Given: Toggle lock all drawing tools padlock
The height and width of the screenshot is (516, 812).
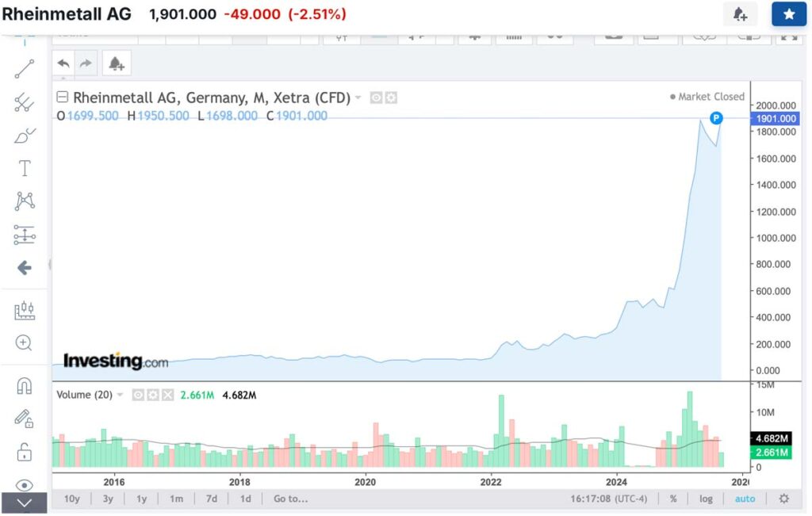Looking at the screenshot, I should (x=25, y=453).
